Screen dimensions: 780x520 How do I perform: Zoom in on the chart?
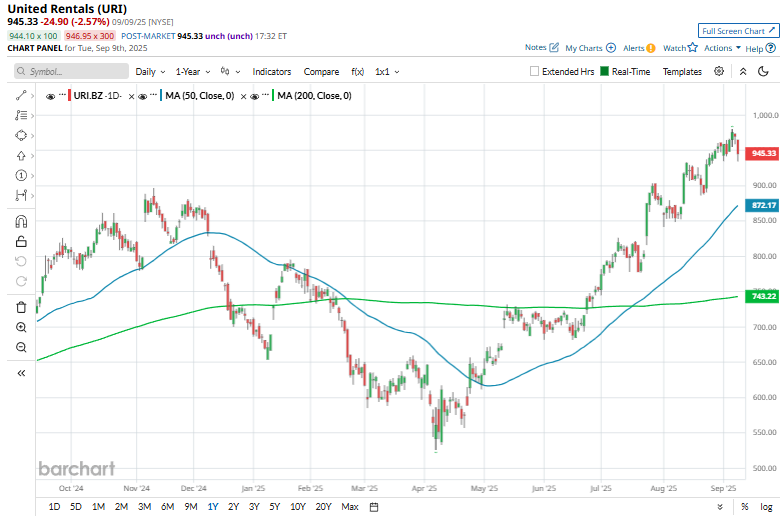(21, 327)
